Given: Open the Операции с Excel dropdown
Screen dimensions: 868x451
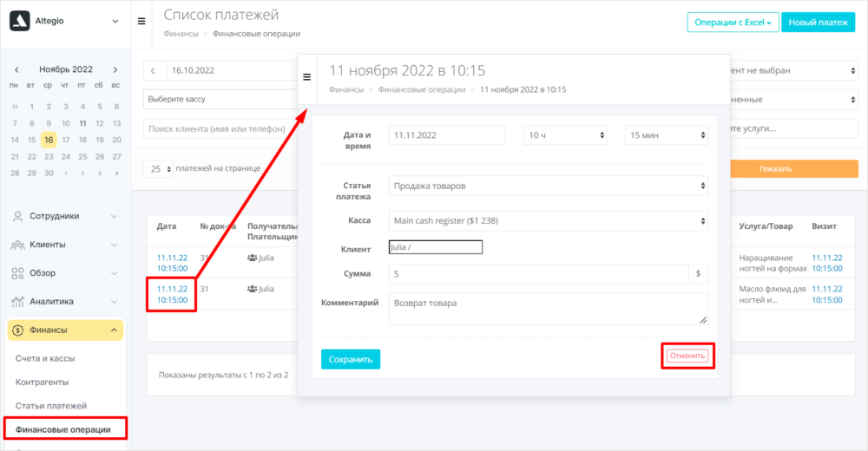Looking at the screenshot, I should pos(733,23).
